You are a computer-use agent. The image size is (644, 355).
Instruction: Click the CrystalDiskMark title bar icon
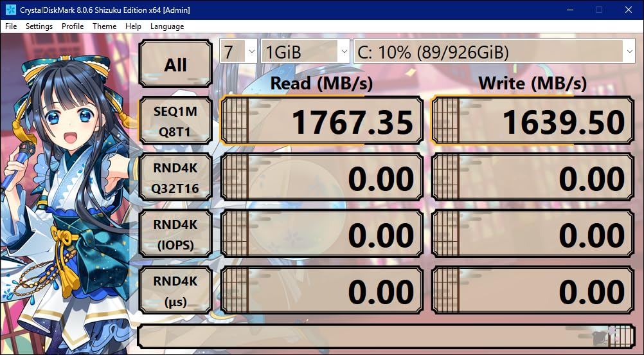click(x=11, y=10)
